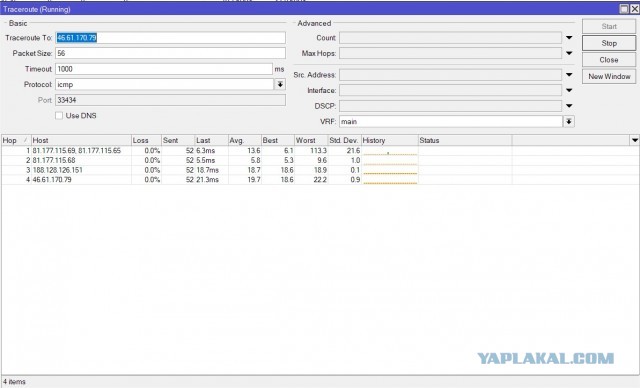Viewport: 640px width, 388px height.
Task: Click the 5.5ms last value of hop 2
Action: 206,160
